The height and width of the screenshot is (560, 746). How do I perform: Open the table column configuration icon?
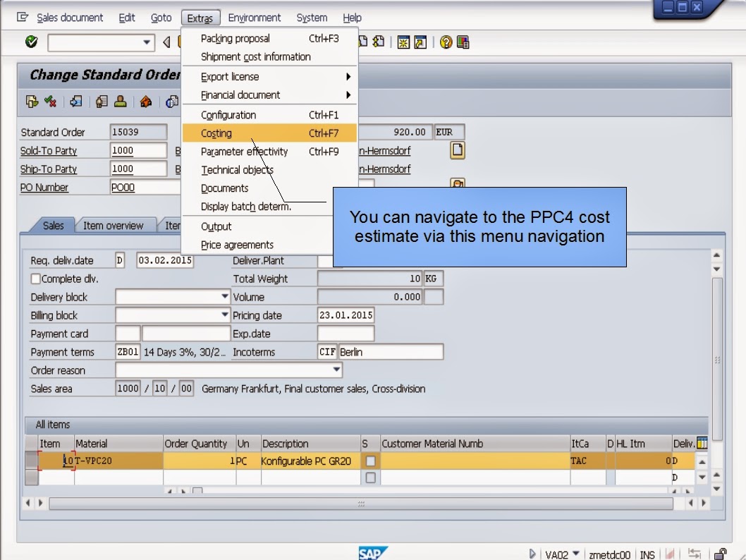702,443
